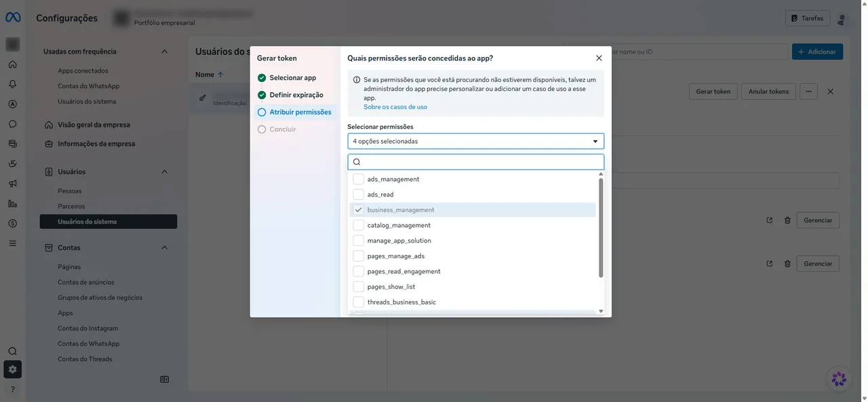Tick the pages_read_engagement checkbox
This screenshot has height=402, width=868.
tap(359, 271)
